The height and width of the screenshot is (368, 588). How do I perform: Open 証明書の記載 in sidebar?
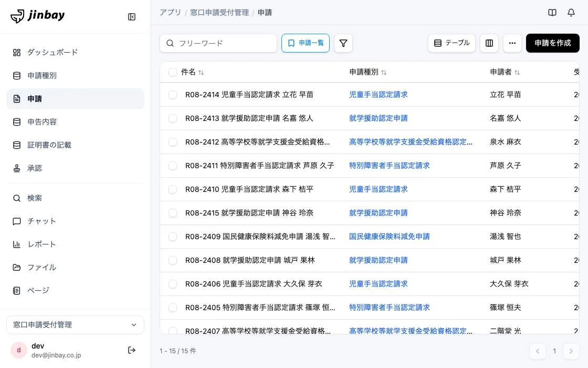76,145
